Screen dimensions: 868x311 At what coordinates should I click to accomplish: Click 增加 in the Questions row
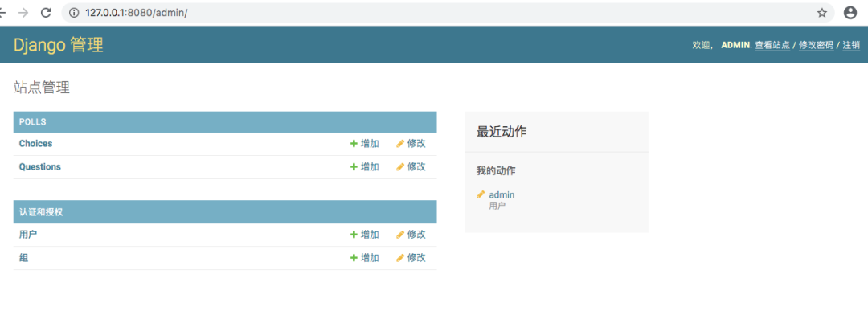(x=365, y=166)
